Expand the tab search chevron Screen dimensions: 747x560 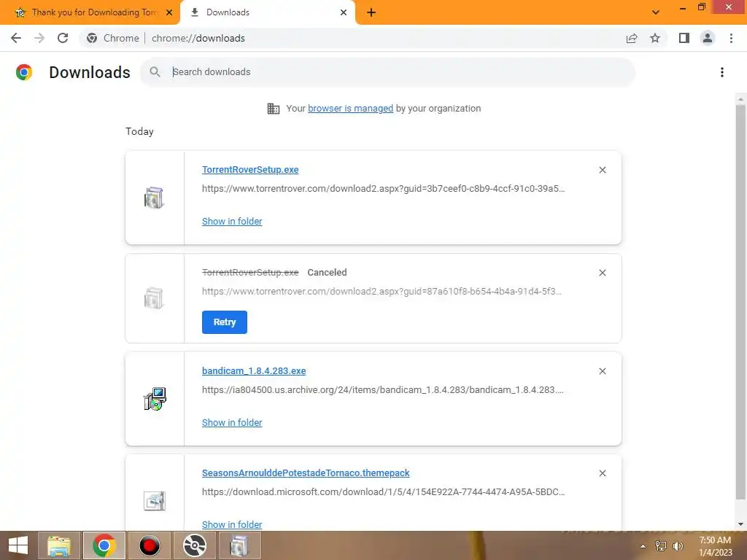tap(656, 12)
